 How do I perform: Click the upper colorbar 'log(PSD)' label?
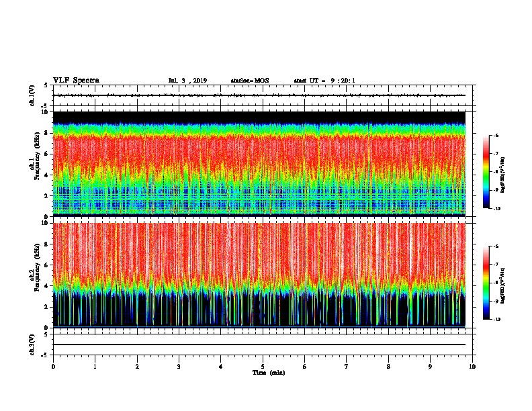click(x=503, y=175)
